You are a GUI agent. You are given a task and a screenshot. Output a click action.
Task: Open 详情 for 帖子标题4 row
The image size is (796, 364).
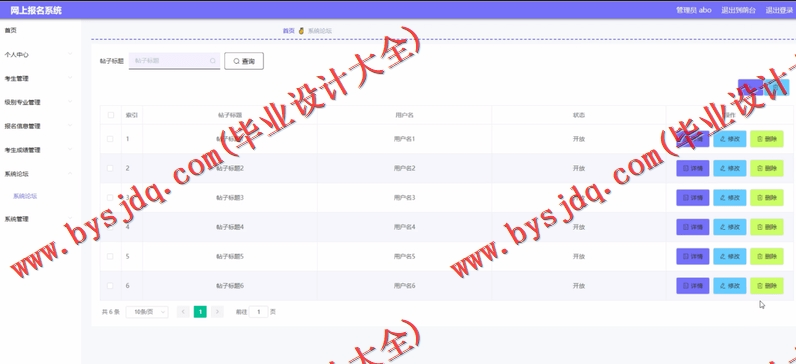point(692,227)
